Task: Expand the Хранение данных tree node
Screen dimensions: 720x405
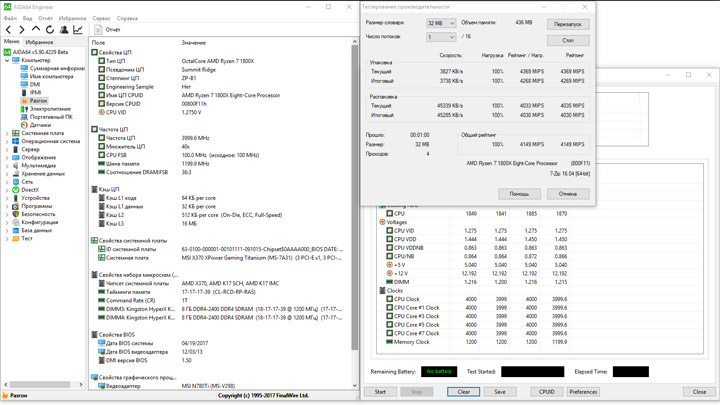Action: [7, 174]
